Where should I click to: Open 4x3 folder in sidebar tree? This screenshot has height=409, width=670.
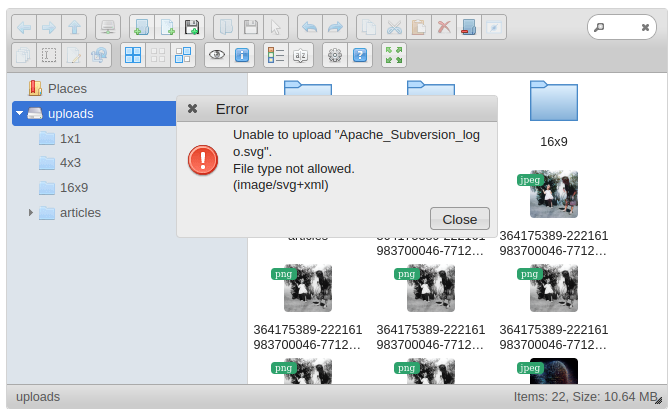(71, 163)
